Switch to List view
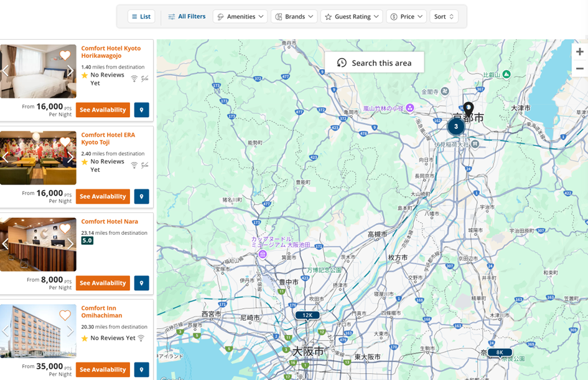This screenshot has width=588, height=380. (x=141, y=17)
